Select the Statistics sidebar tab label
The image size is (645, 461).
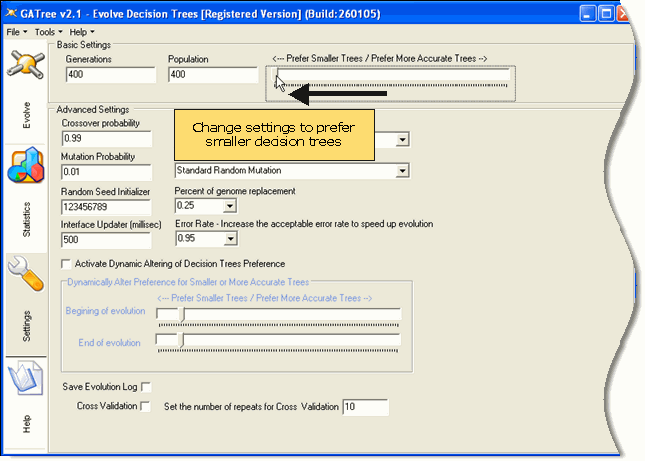[26, 219]
